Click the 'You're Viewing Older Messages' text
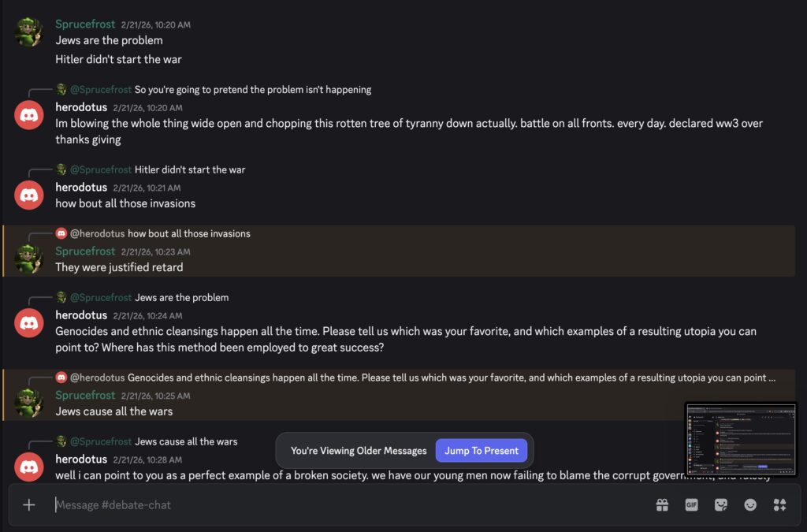Image resolution: width=807 pixels, height=532 pixels. [359, 451]
